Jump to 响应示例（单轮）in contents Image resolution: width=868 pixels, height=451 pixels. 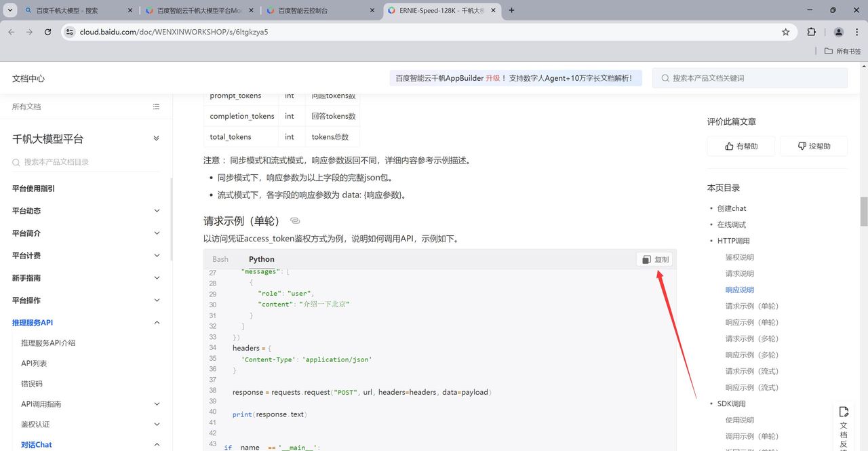[752, 322]
